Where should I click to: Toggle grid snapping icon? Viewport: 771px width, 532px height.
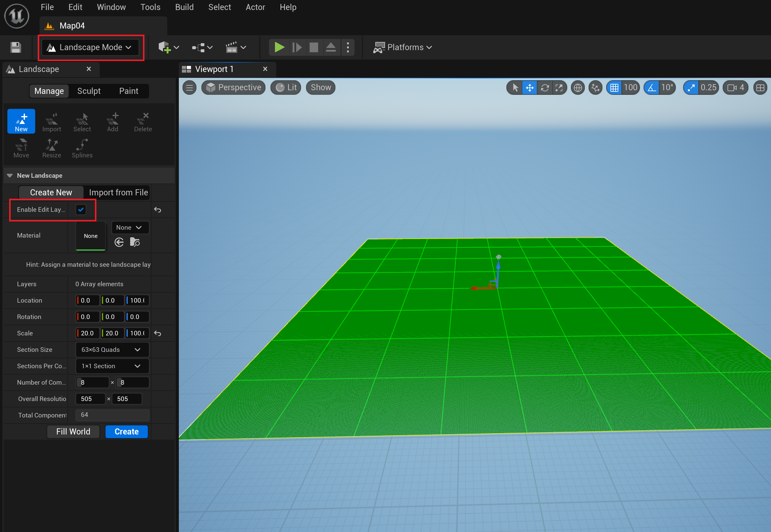coord(614,88)
